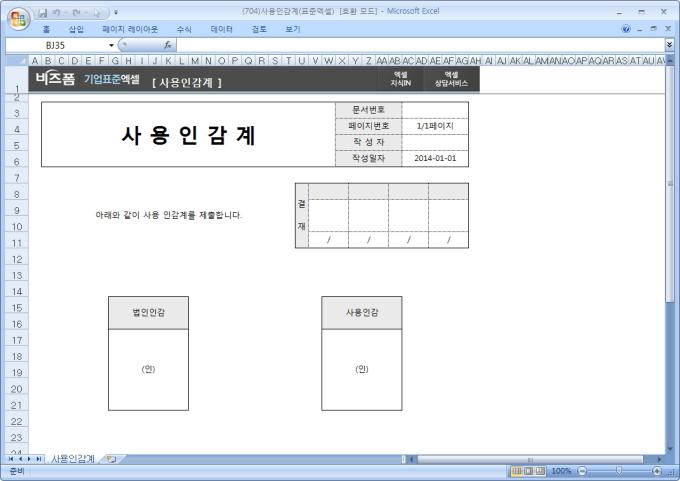Select the 작성일자 label cell
The width and height of the screenshot is (680, 481).
[369, 158]
